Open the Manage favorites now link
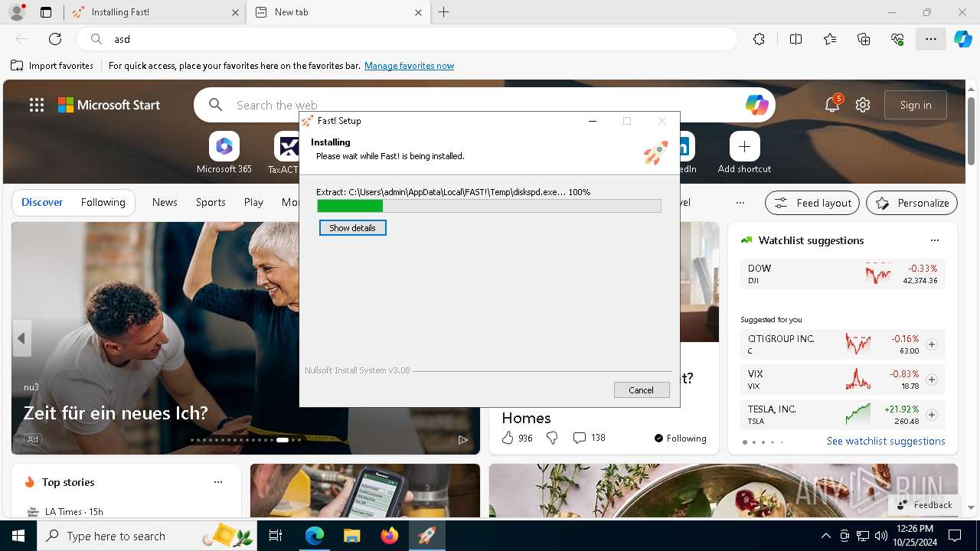This screenshot has height=551, width=980. pyautogui.click(x=409, y=66)
